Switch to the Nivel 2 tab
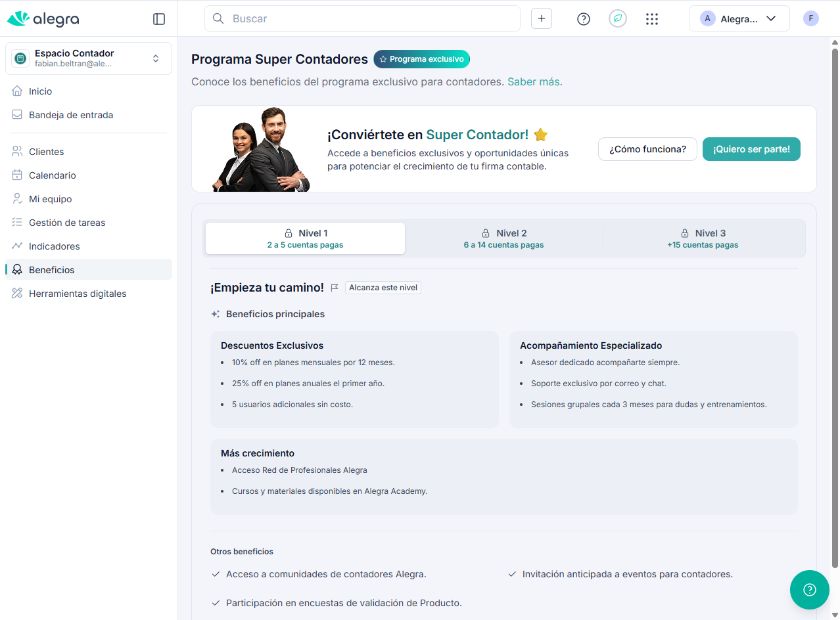Viewport: 840px width, 620px height. click(x=504, y=238)
